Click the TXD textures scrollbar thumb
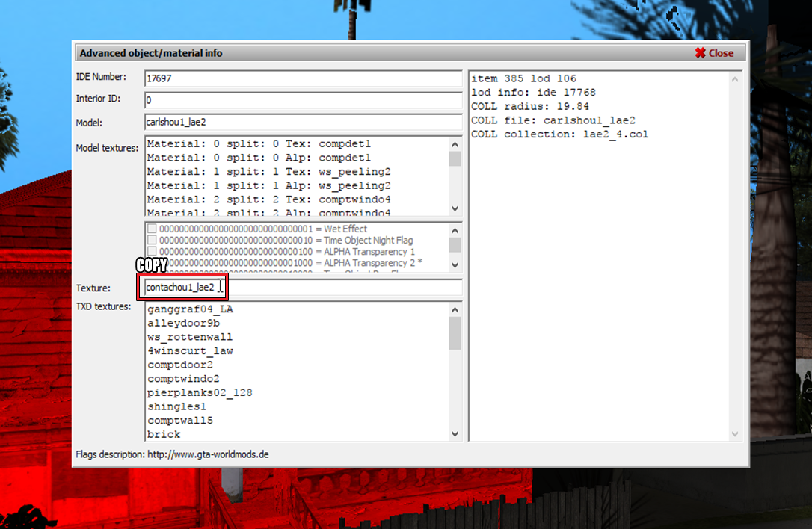 [455, 333]
